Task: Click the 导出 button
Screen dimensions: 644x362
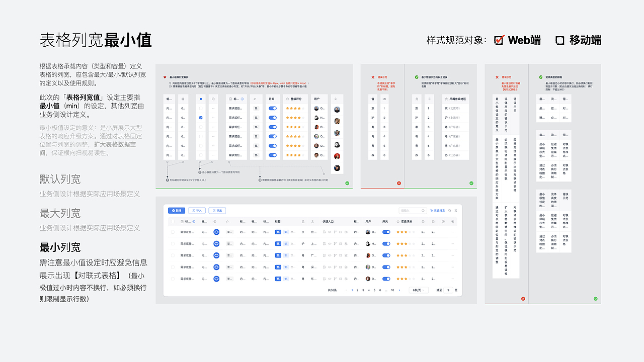Action: [x=217, y=211]
